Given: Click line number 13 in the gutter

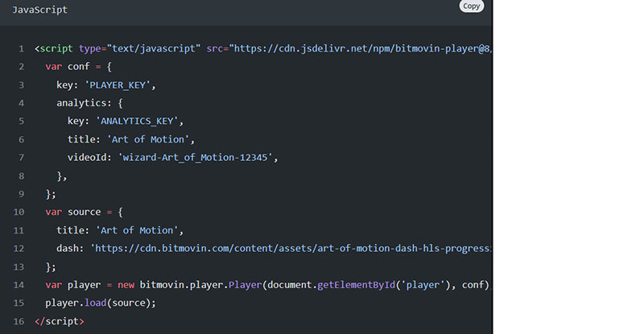Looking at the screenshot, I should coord(19,267).
